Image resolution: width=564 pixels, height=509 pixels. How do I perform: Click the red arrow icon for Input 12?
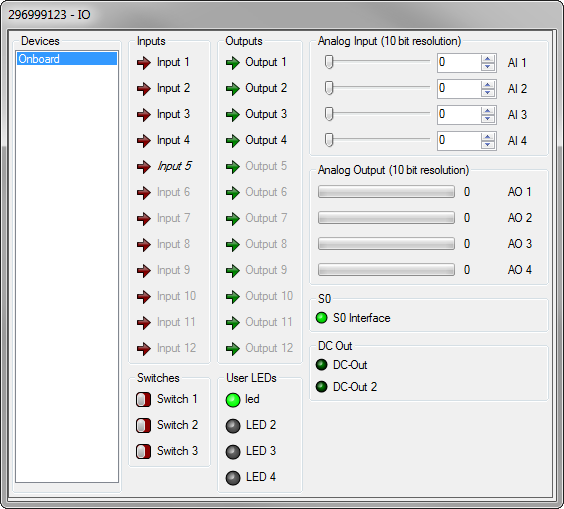coord(144,349)
